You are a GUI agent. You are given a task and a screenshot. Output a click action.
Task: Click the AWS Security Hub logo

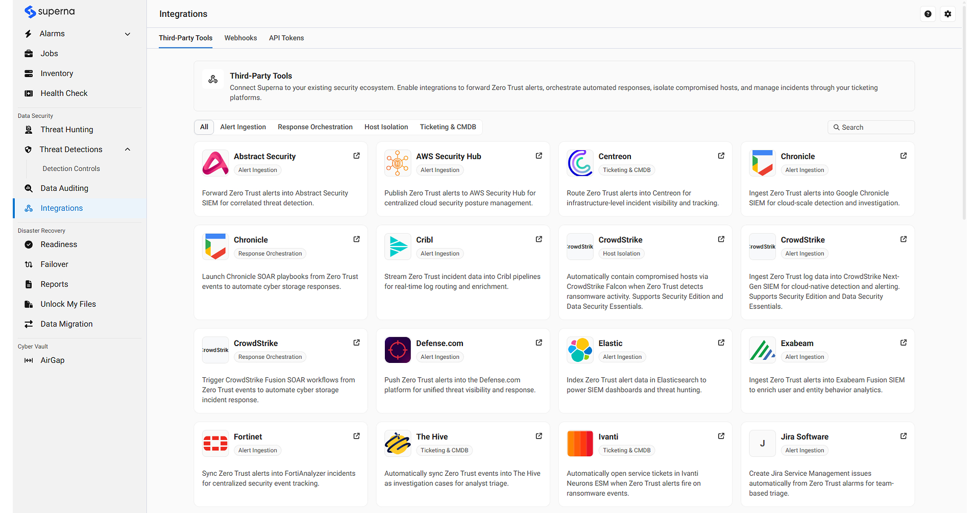tap(398, 163)
